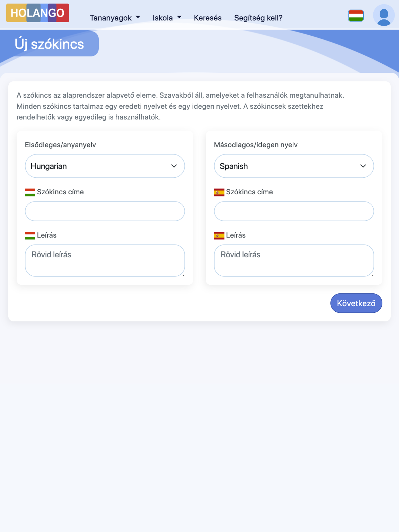Open the user profile avatar
The width and height of the screenshot is (399, 532).
point(383,16)
